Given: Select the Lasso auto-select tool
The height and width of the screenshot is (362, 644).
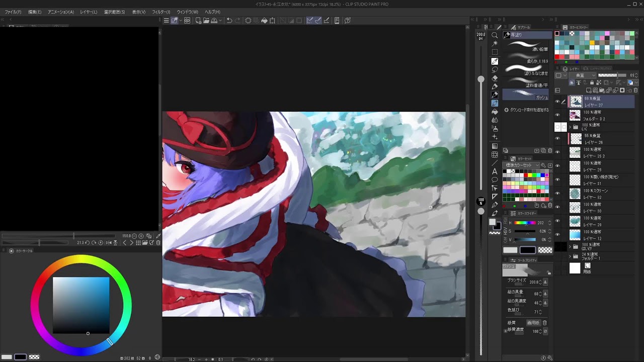Looking at the screenshot, I should [495, 69].
